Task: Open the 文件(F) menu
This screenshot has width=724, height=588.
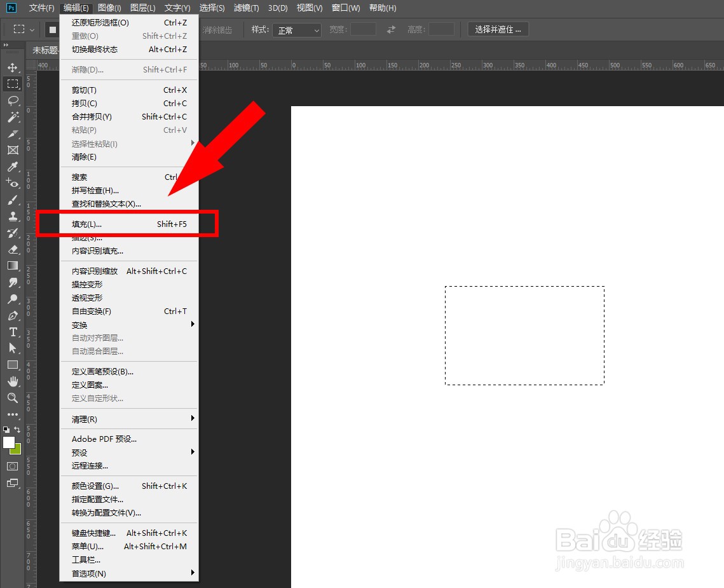Action: click(x=41, y=8)
